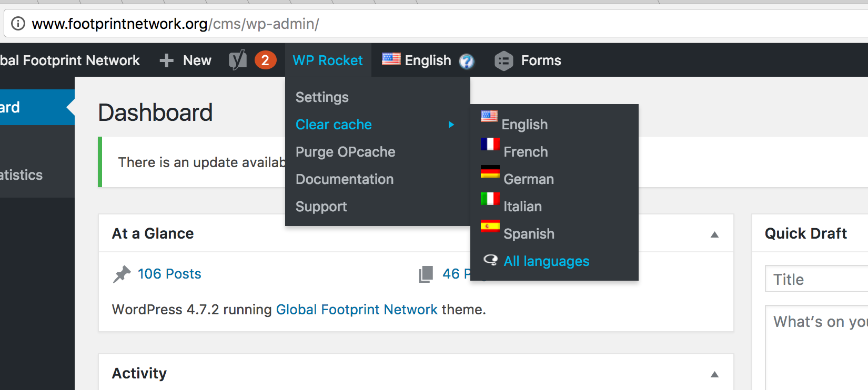Viewport: 868px width, 390px height.
Task: Clear cache for All languages
Action: 547,261
